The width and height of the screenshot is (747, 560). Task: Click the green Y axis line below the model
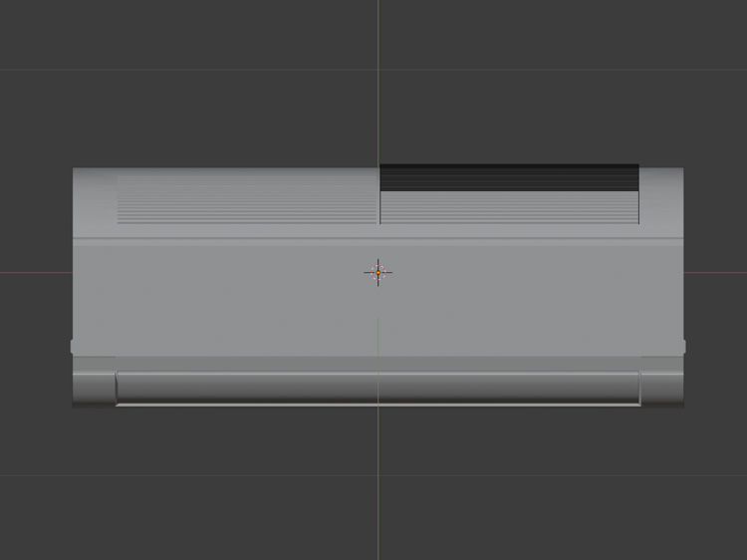(x=377, y=478)
